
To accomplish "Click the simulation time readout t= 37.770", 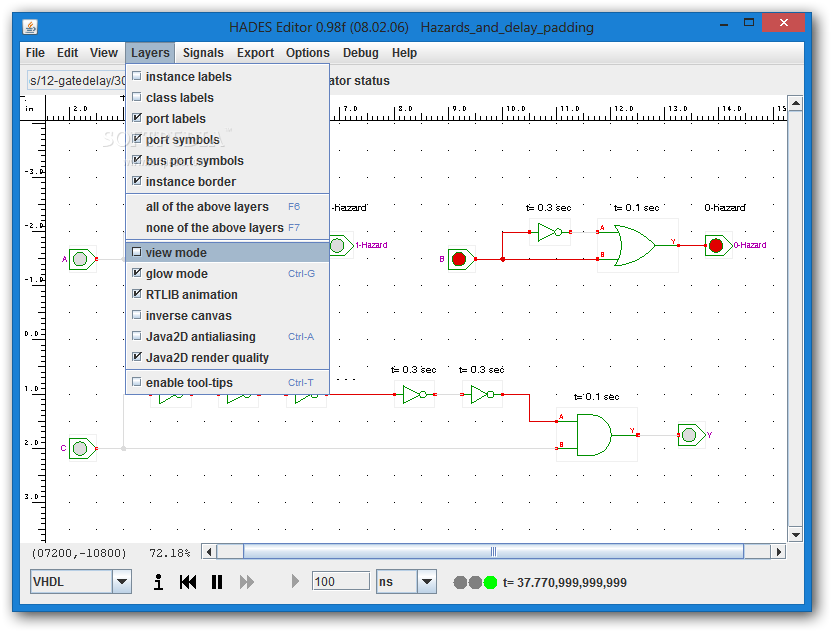I will 565,583.
